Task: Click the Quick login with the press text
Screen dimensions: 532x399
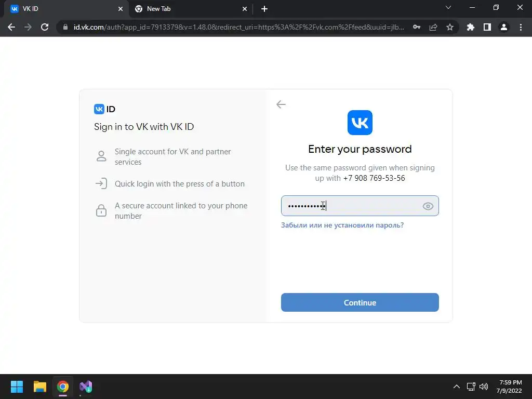Action: pyautogui.click(x=179, y=183)
